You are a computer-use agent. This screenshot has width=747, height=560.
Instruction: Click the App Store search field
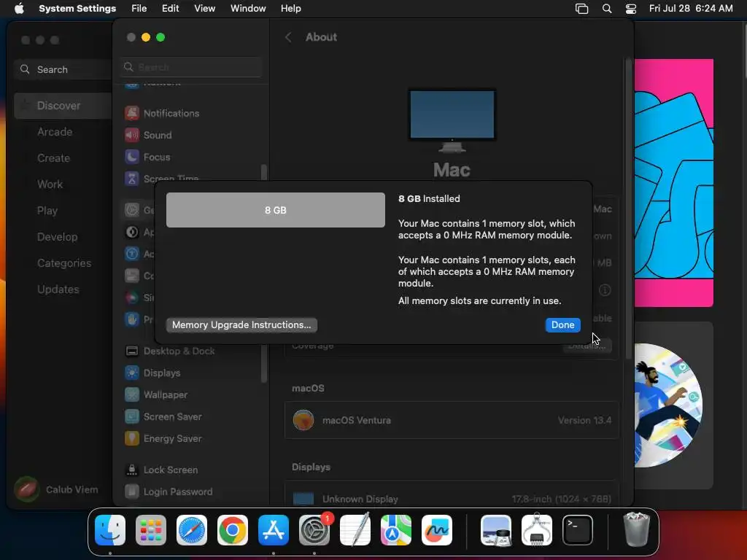click(63, 69)
